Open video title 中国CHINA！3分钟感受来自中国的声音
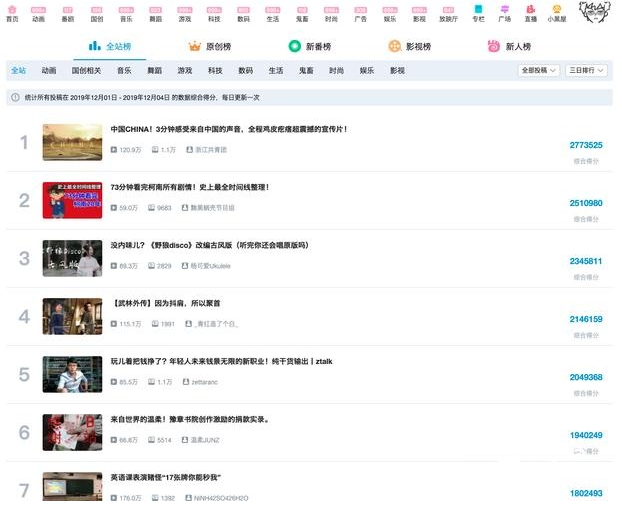 tap(229, 129)
